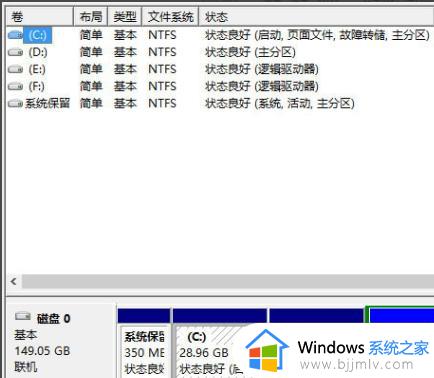
Task: Click 基本 type cell in C: row
Action: [125, 35]
